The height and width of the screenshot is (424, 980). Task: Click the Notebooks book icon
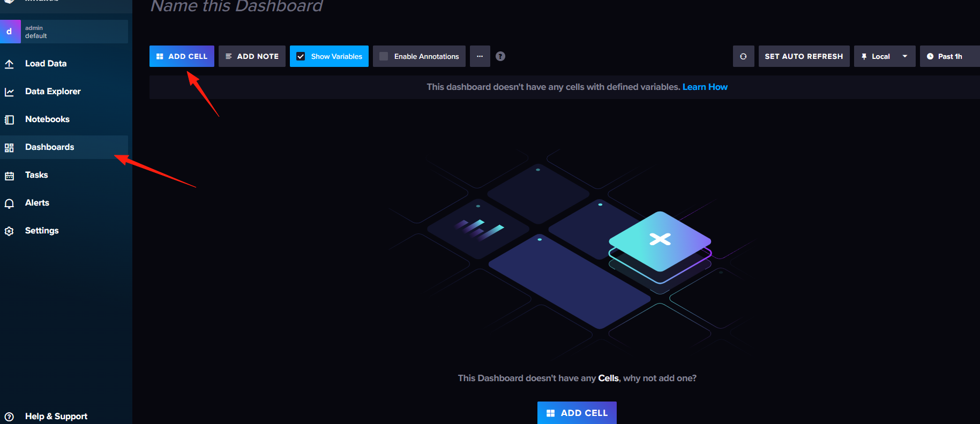(x=9, y=119)
